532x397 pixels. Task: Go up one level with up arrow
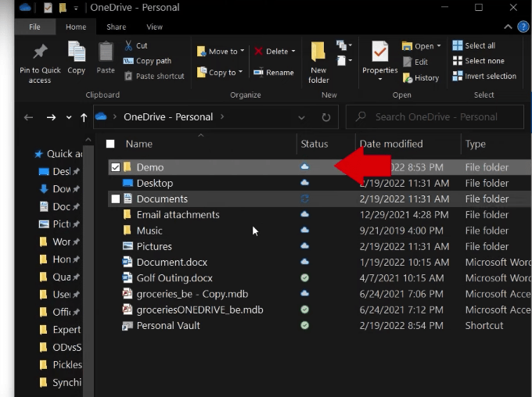pyautogui.click(x=84, y=118)
